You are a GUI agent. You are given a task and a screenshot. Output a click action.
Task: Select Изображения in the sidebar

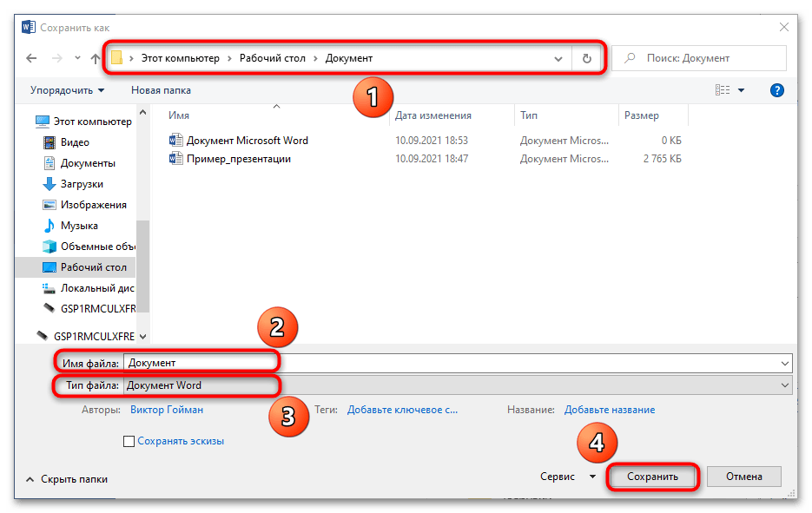pyautogui.click(x=93, y=205)
